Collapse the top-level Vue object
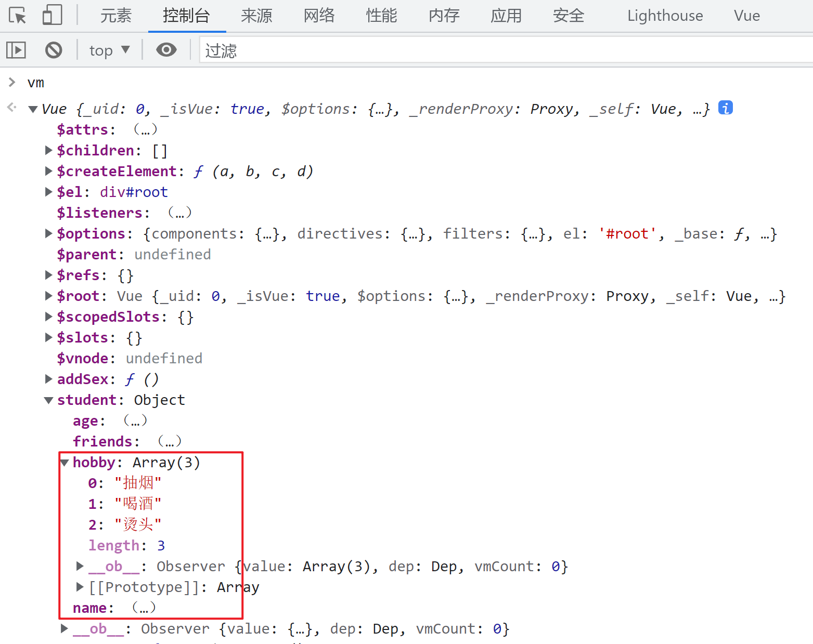Image resolution: width=813 pixels, height=644 pixels. 33,109
